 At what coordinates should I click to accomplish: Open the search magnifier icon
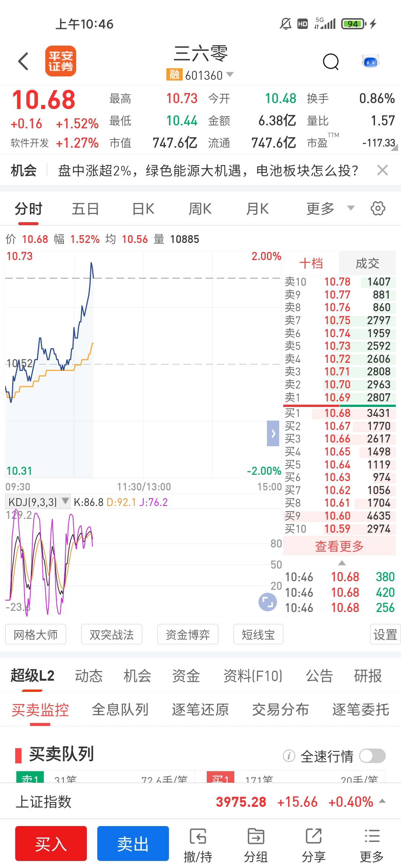click(330, 62)
